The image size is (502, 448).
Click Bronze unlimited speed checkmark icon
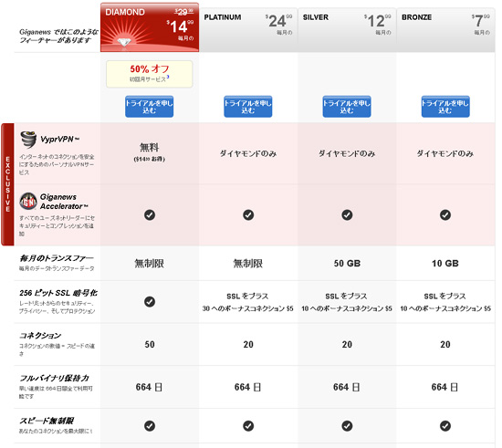click(x=445, y=426)
